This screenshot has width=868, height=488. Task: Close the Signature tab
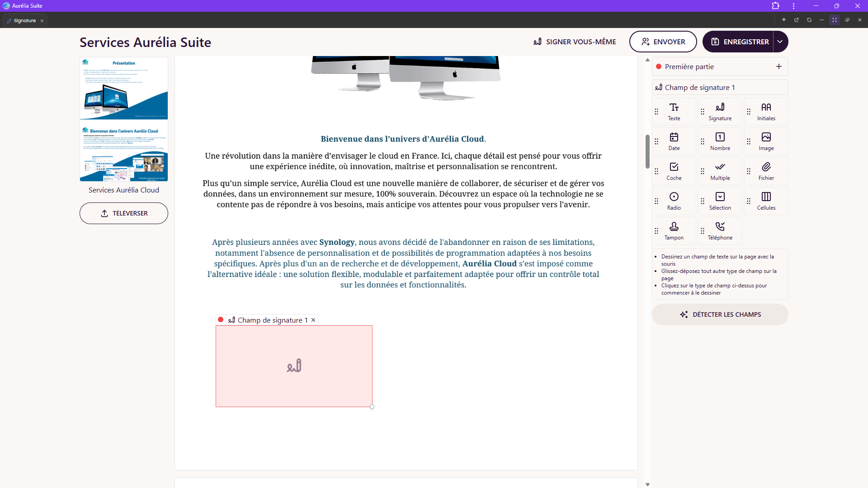click(x=42, y=21)
